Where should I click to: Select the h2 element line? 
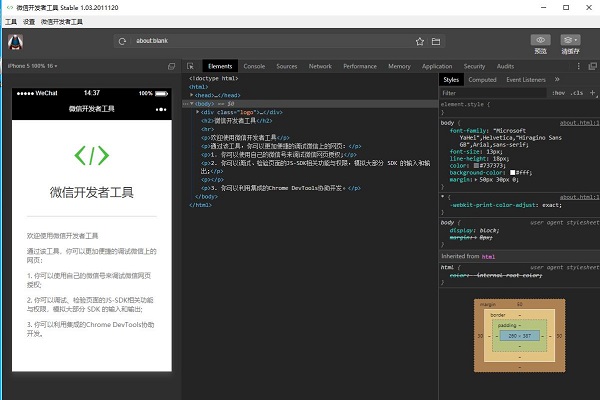(236, 121)
